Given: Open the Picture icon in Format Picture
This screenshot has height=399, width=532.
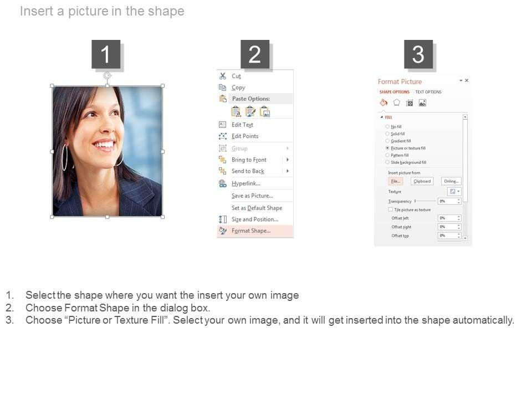Looking at the screenshot, I should point(422,103).
